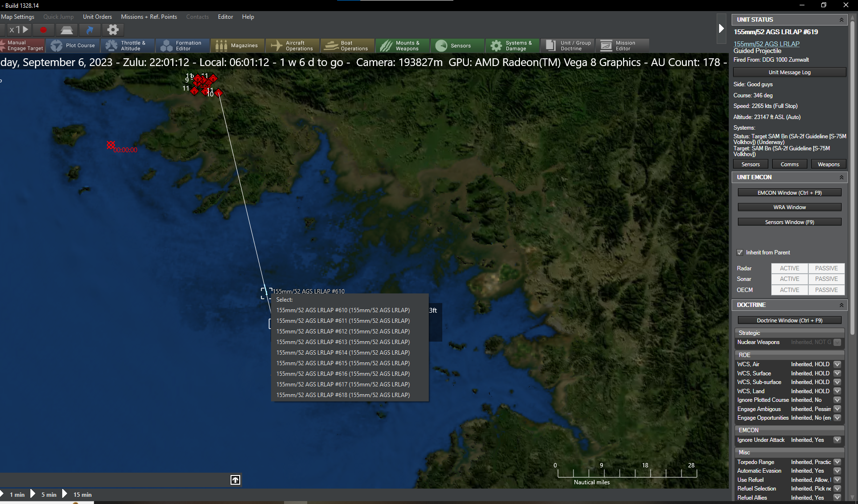
Task: Start the simulation with the x1 play button
Action: pyautogui.click(x=19, y=30)
